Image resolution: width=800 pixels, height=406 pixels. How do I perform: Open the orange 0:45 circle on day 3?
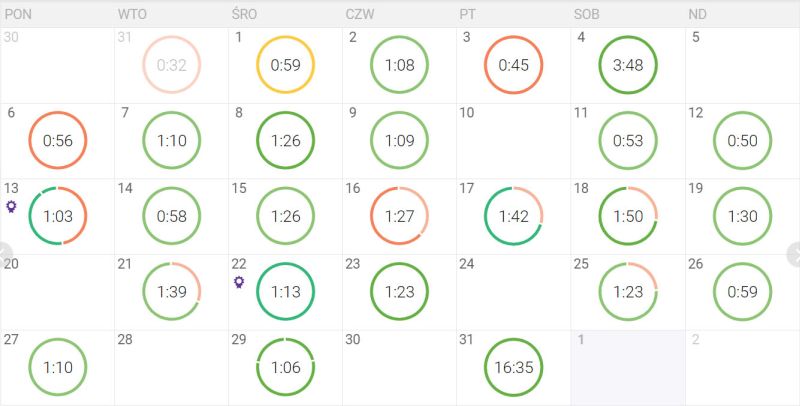point(514,65)
